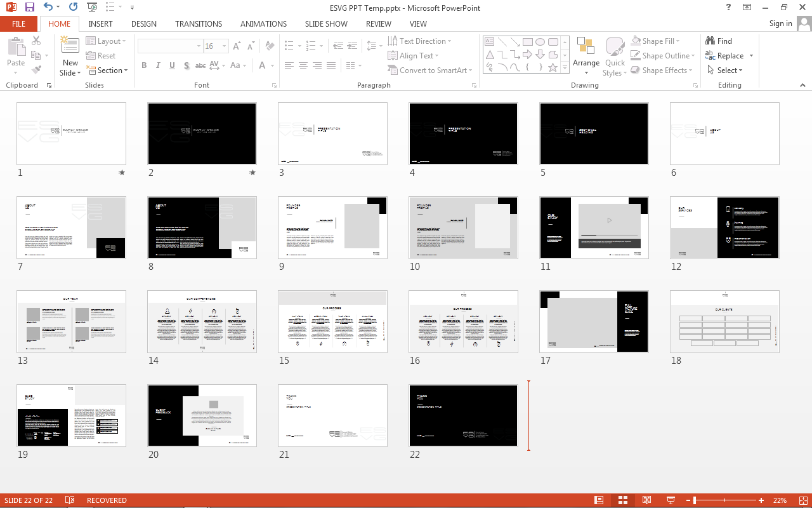Click the spell check icon on status bar

coord(70,500)
